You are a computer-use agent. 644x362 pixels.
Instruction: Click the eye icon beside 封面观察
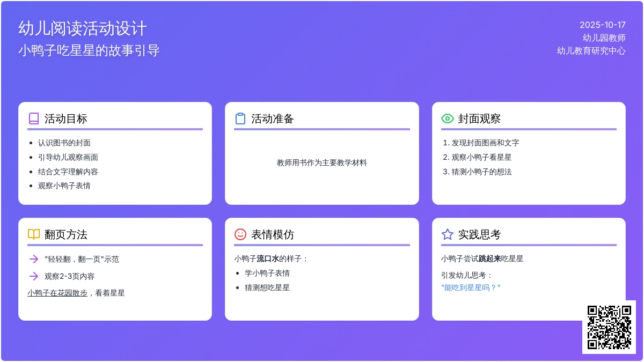click(x=447, y=119)
